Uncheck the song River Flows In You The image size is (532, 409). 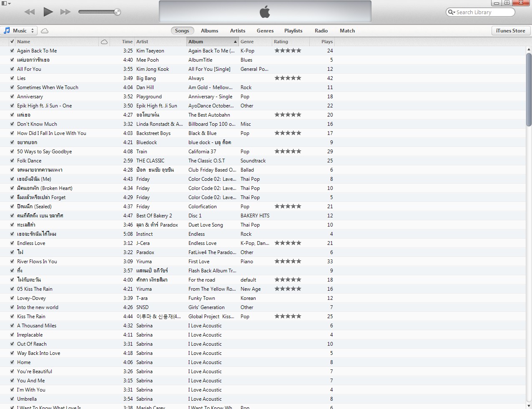[x=12, y=262]
